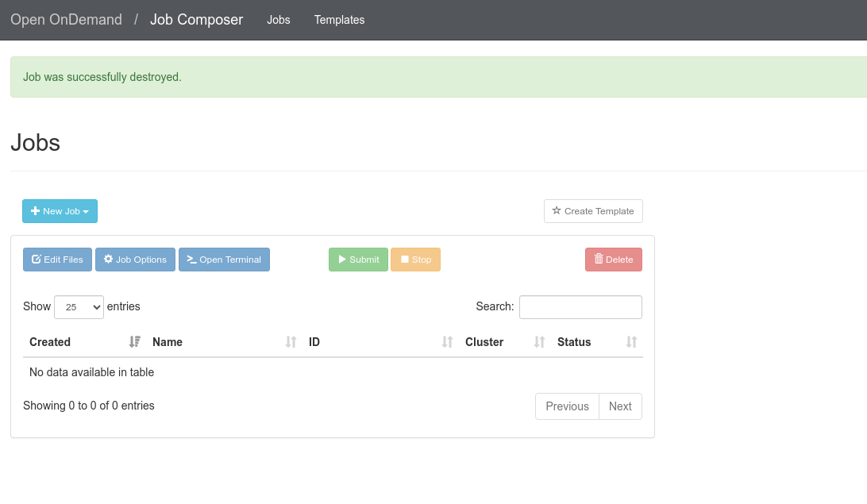Image resolution: width=867 pixels, height=504 pixels.
Task: Launch Open Terminal button
Action: 224,260
